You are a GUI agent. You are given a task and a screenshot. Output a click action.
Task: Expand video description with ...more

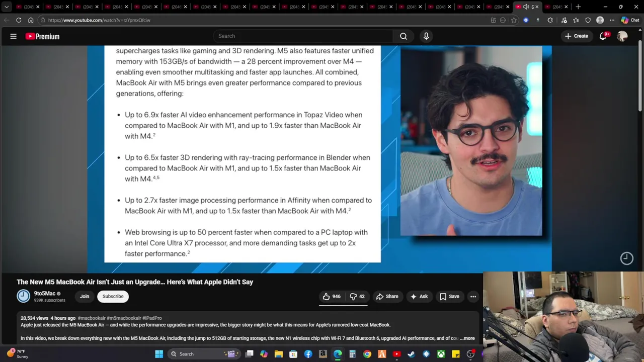[467, 338]
